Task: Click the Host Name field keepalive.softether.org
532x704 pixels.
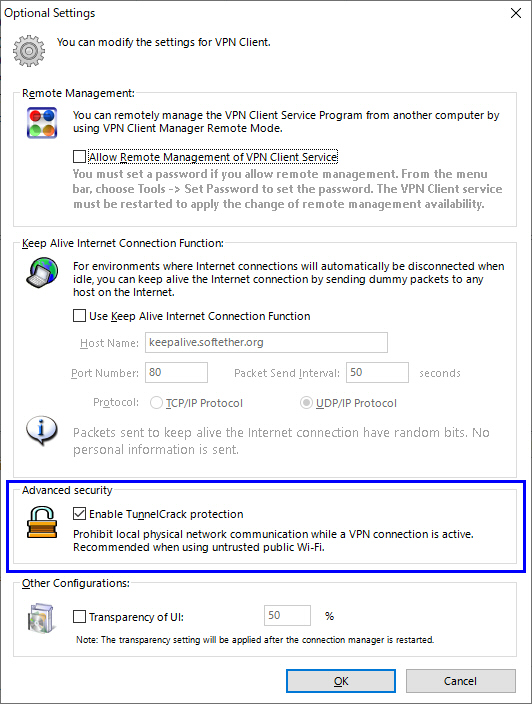Action: tap(266, 343)
